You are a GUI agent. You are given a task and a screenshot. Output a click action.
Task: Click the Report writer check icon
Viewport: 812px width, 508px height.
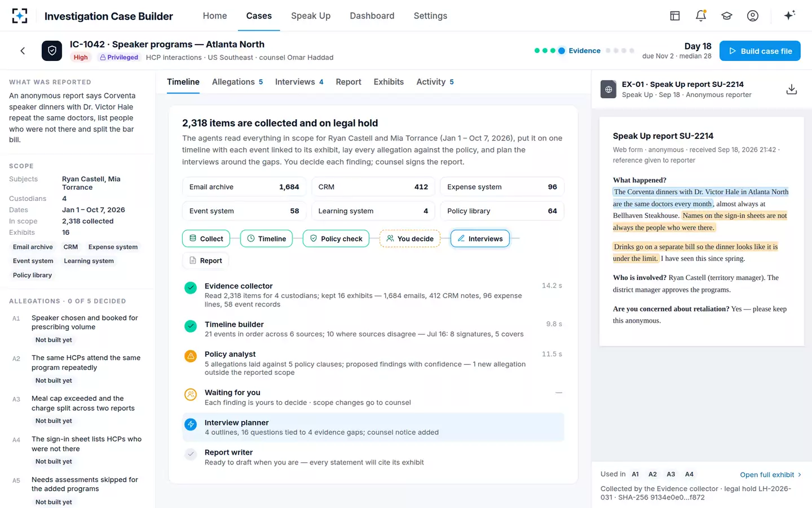191,454
